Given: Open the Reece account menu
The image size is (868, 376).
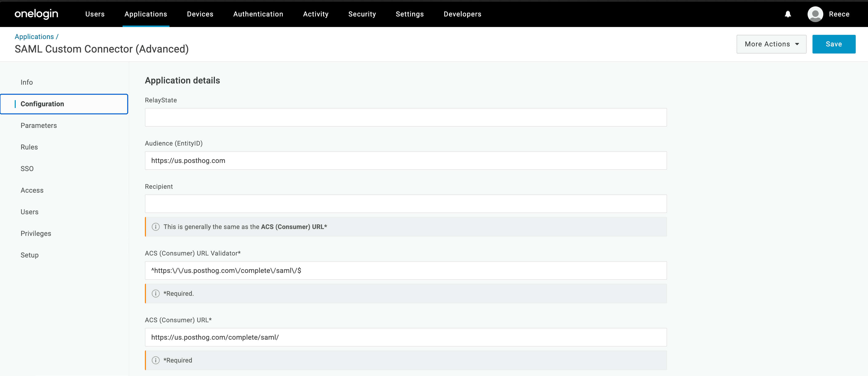Looking at the screenshot, I should [839, 14].
